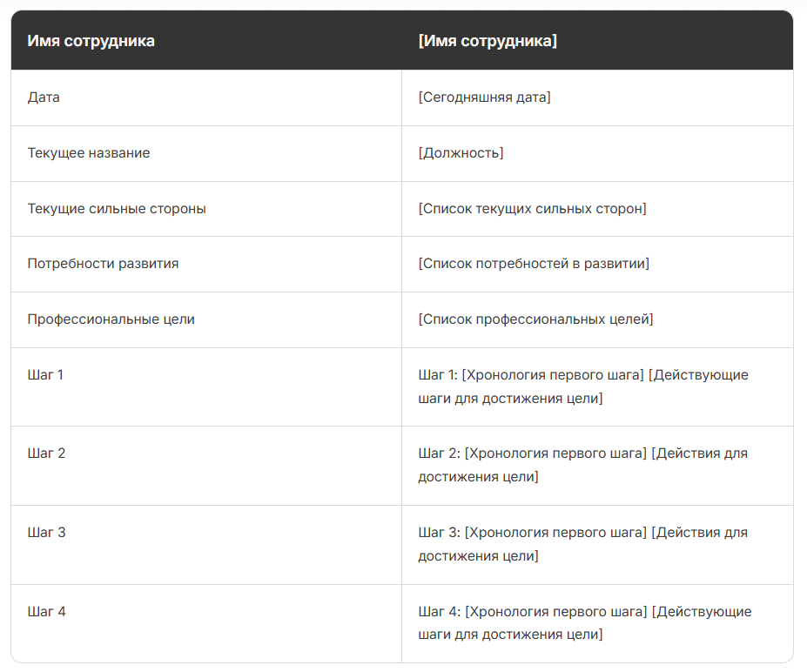
Task: Select '[Список профессиональных целей]' placeholder
Action: point(535,319)
